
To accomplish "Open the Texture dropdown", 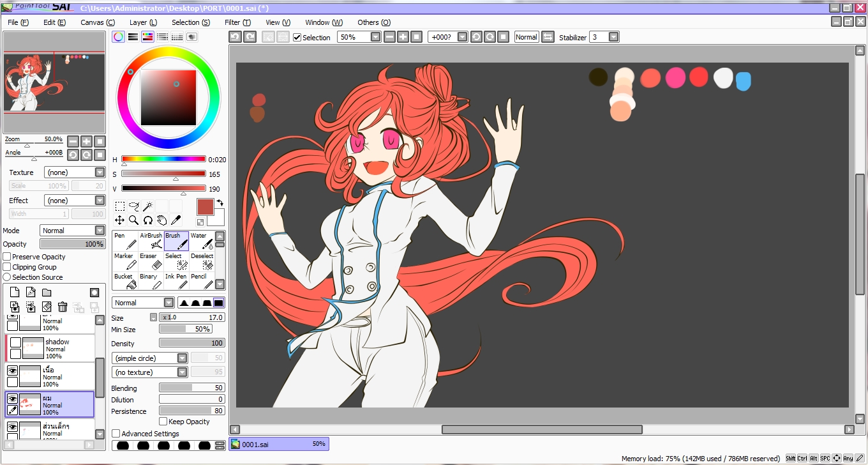I will coord(75,172).
